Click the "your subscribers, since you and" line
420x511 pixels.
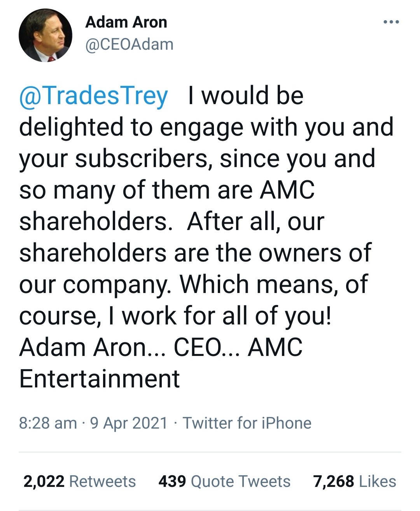click(x=197, y=159)
